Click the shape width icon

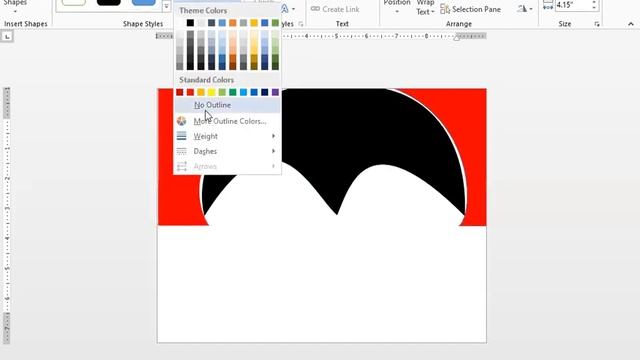coord(548,5)
